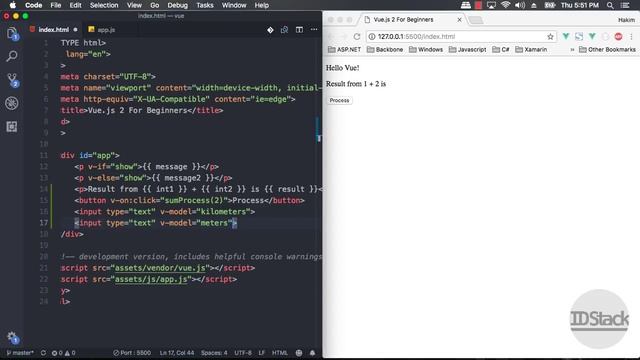Select the Vue.js 2 For Beginners Chrome tab
The height and width of the screenshot is (360, 640).
412,20
